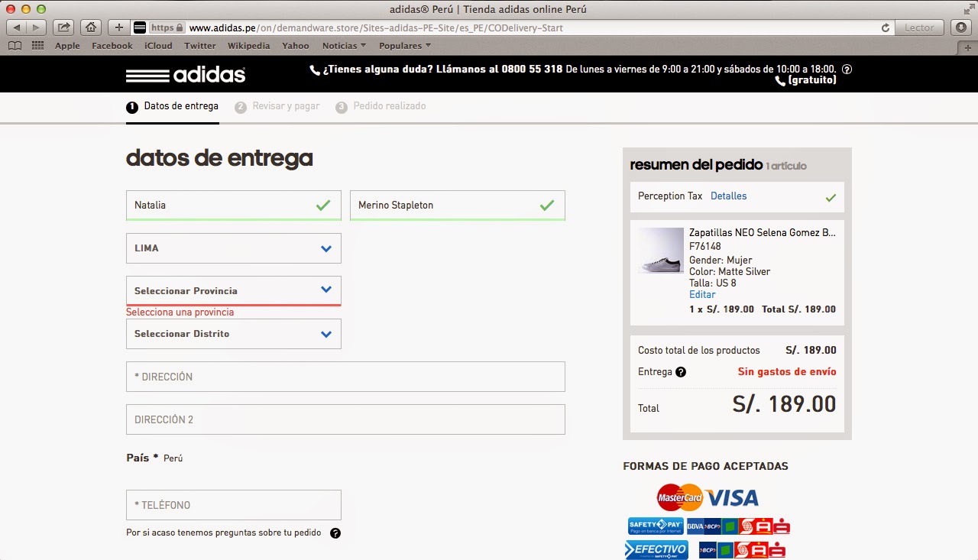Click the VISA payment logo
Viewport: 978px width, 560px height.
coord(732,498)
